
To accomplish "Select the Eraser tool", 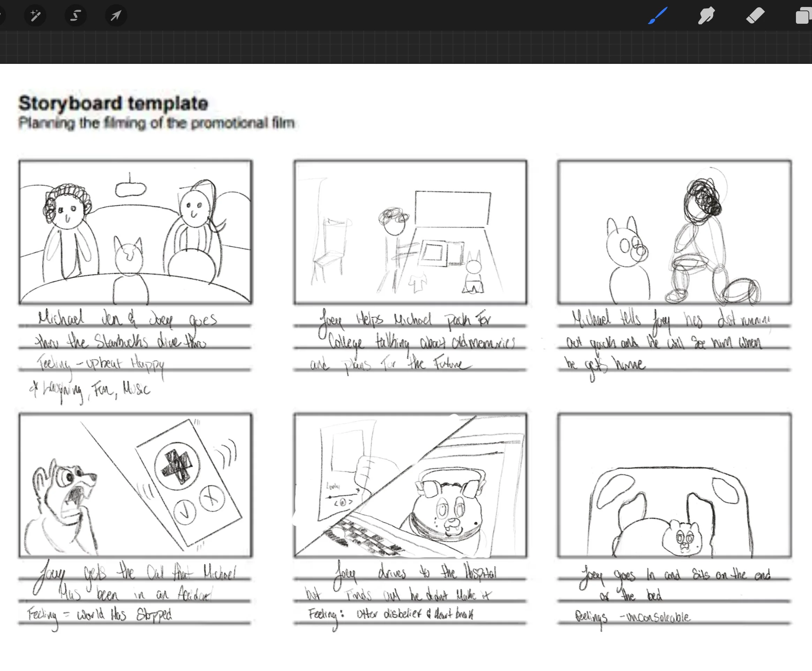I will 755,15.
